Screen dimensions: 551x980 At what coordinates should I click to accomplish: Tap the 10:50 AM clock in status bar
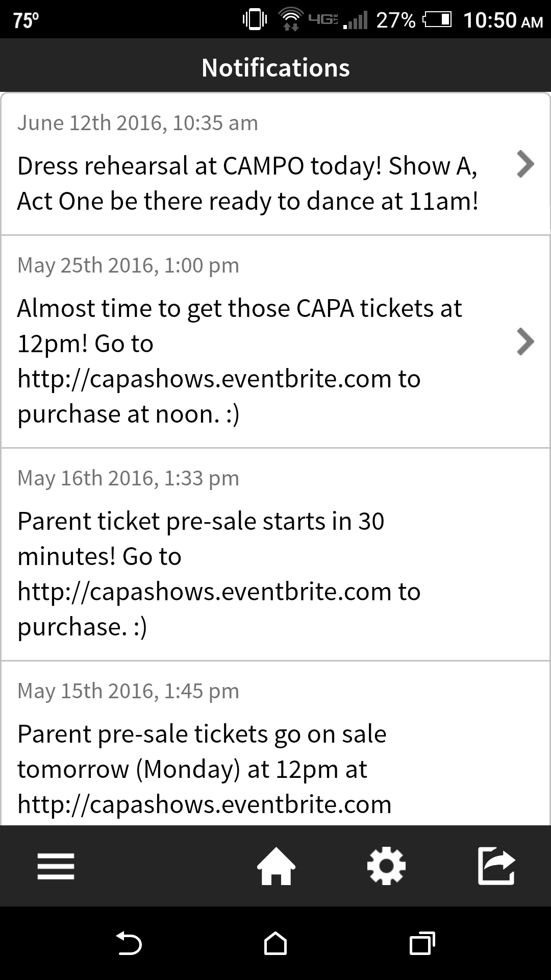(x=503, y=20)
